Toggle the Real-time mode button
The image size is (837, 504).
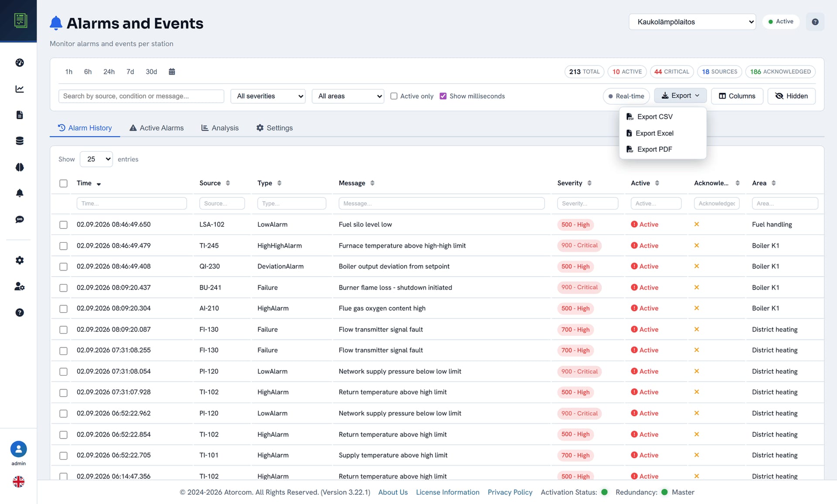[626, 96]
